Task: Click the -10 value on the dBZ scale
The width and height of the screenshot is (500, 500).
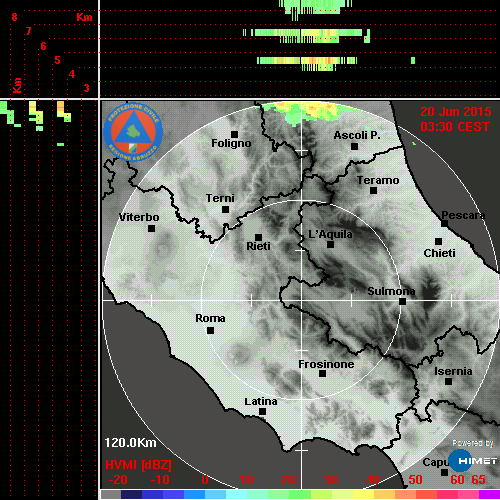Action: click(160, 480)
